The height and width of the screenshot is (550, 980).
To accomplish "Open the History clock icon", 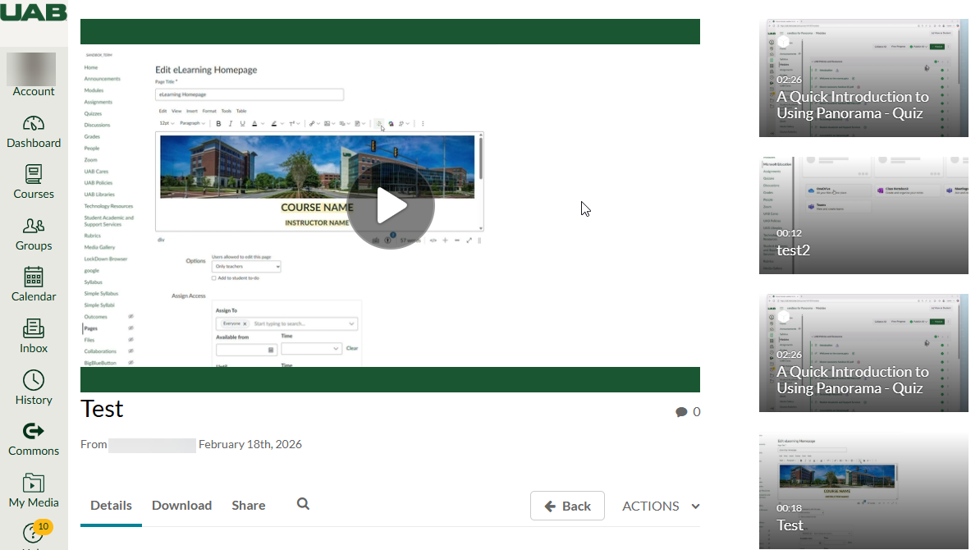I will [34, 381].
